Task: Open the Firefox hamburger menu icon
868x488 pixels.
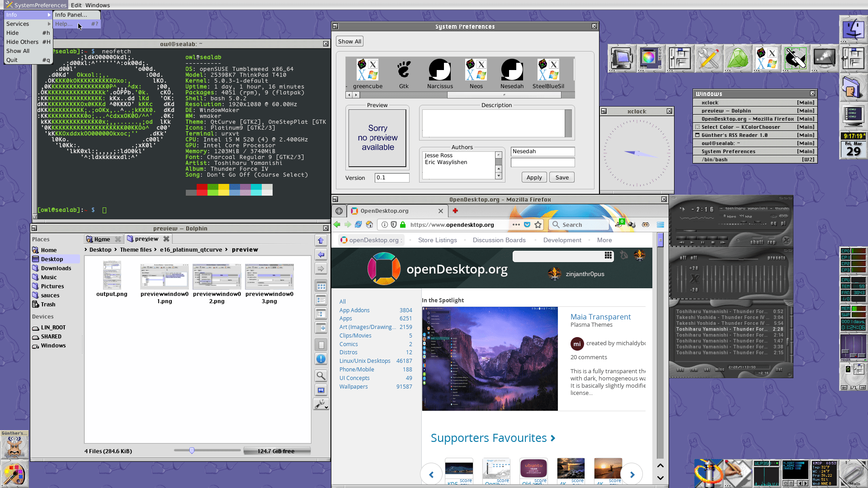Action: 660,225
